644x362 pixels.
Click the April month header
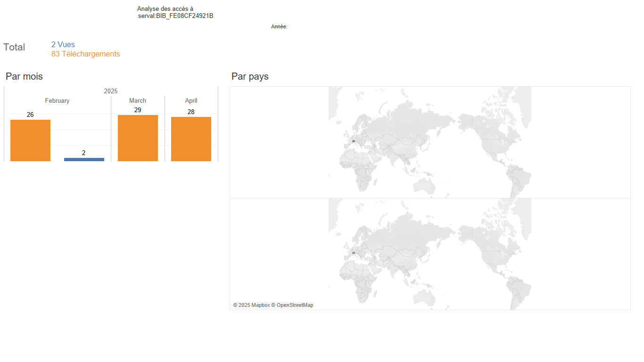[191, 101]
